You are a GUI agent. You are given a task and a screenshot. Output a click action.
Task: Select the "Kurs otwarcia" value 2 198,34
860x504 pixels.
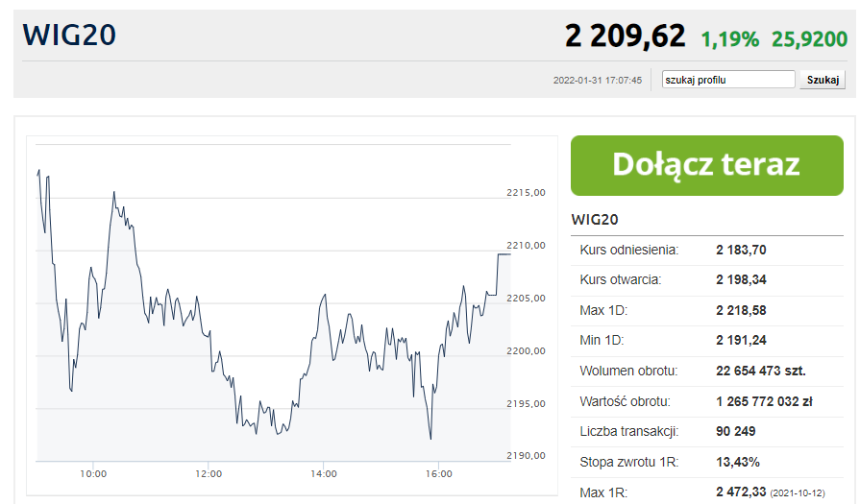point(741,280)
